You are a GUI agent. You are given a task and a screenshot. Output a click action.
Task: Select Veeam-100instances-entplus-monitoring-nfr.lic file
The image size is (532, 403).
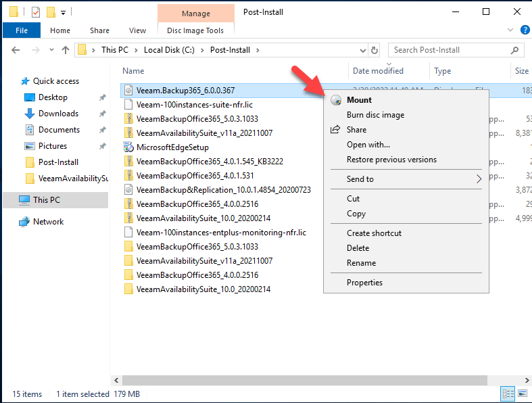point(221,233)
